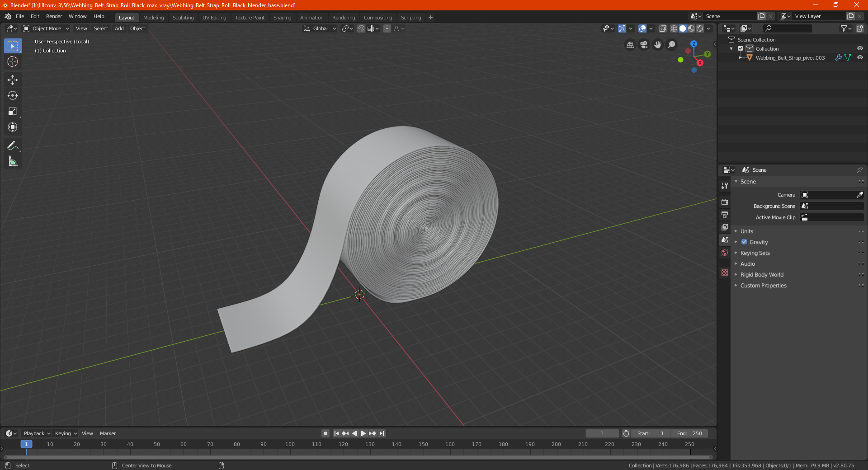Activate the 3D Cursor tool
Image resolution: width=868 pixels, height=470 pixels.
[x=13, y=61]
